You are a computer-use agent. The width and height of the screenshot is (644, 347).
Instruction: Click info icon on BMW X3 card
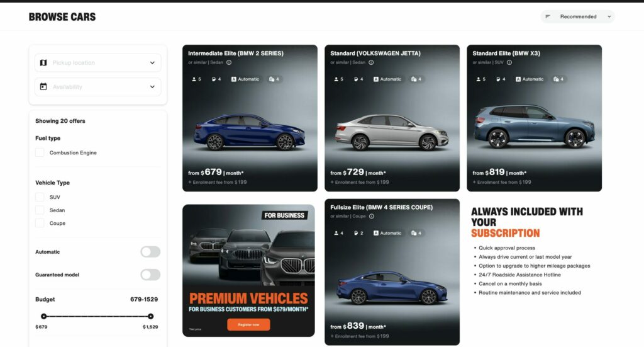tap(509, 62)
